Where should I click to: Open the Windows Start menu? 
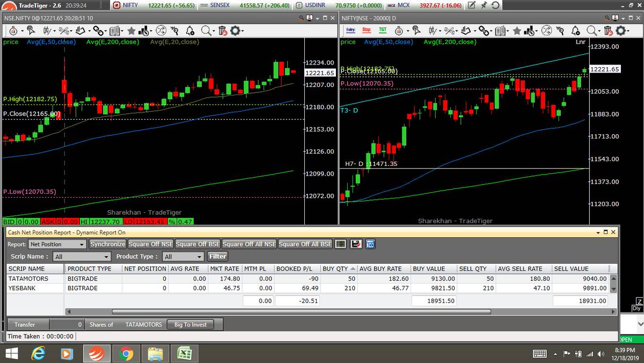[x=11, y=353]
